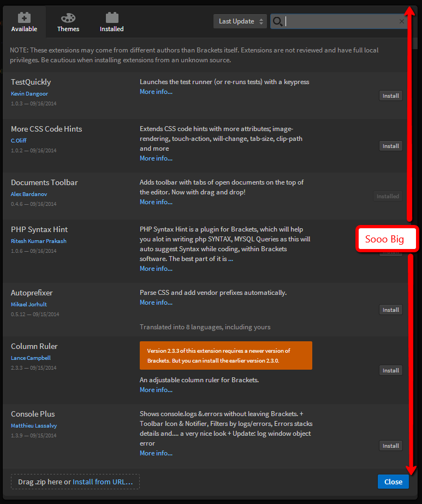Expand truncated PHP Syntax Hint description ellipsis
422x504 pixels.
pyautogui.click(x=230, y=259)
